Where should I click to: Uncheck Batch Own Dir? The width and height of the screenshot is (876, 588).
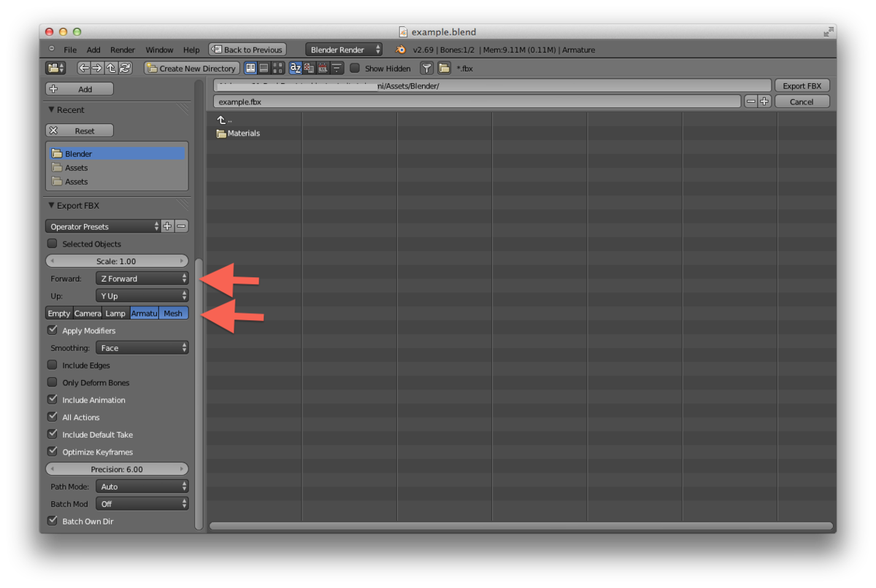pos(52,521)
